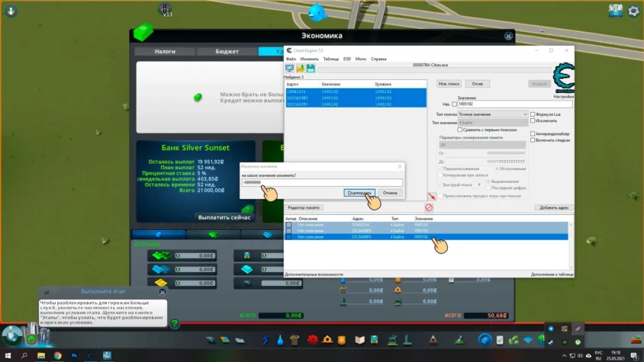Enable the Исключить checkbox
Image resolution: width=644 pixels, height=362 pixels.
coord(533,120)
